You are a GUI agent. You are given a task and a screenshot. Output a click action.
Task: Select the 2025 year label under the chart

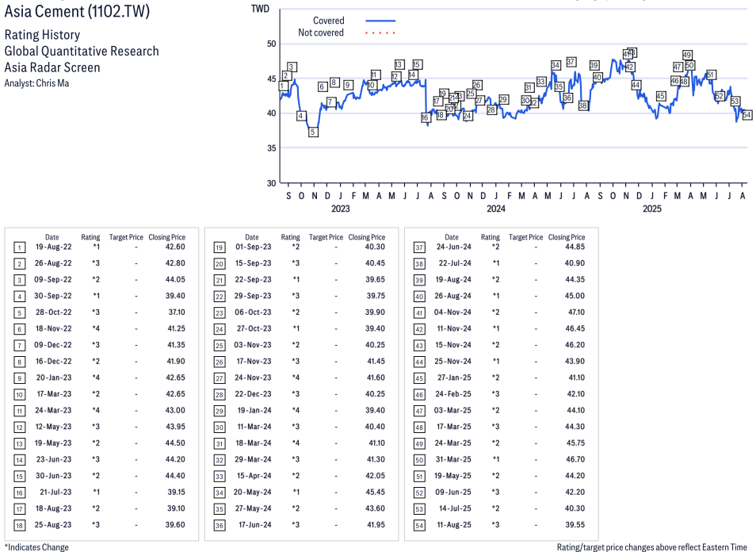(x=652, y=209)
